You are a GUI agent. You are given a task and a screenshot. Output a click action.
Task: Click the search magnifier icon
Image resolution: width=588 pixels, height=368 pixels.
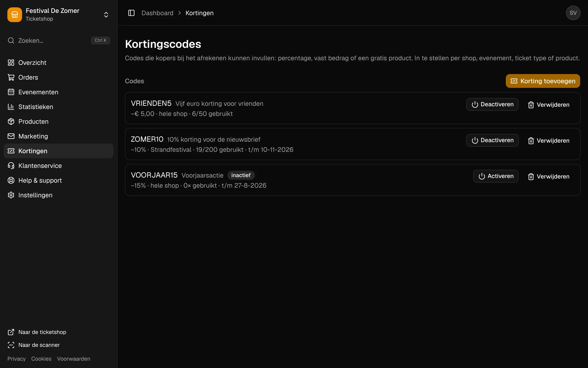coord(11,40)
